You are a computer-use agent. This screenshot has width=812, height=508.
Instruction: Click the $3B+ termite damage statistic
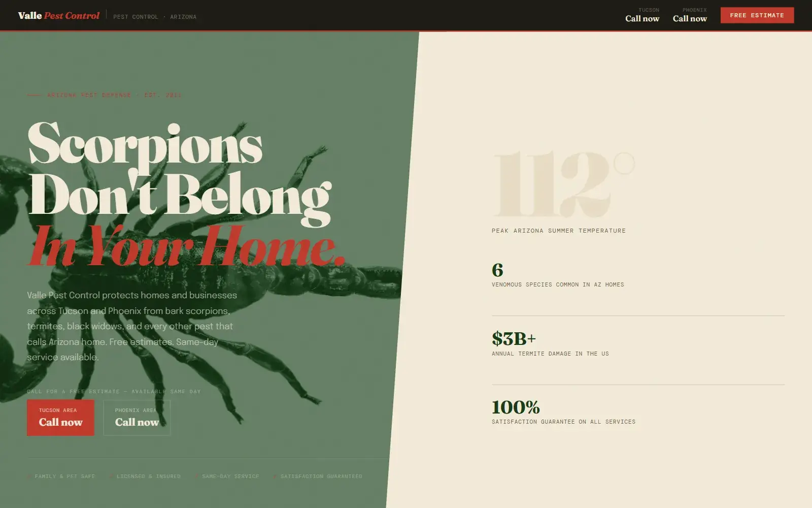[x=550, y=343]
